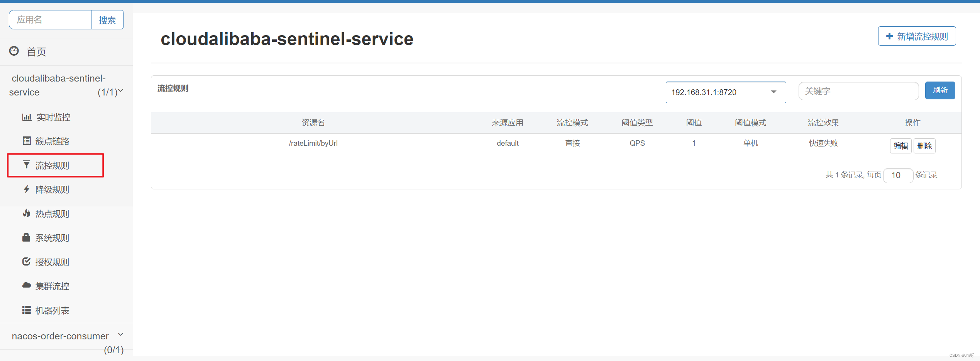Screen dimensions: 980x361
Task: Click the (0/1) count under nacos-order-consumer
Action: 113,350
